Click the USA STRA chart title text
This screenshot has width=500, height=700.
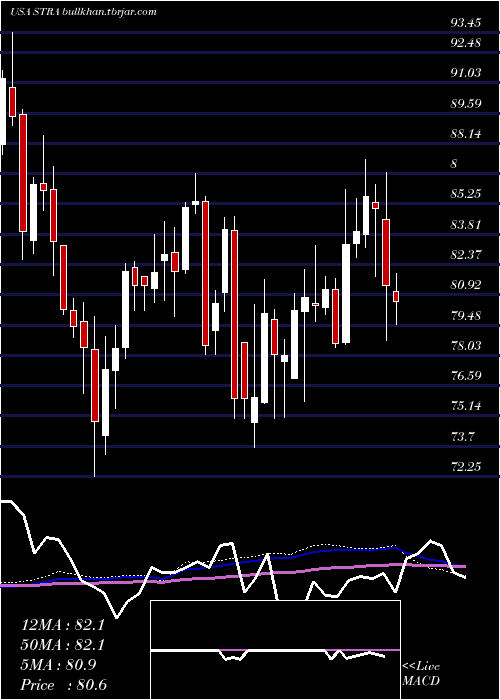click(x=83, y=11)
